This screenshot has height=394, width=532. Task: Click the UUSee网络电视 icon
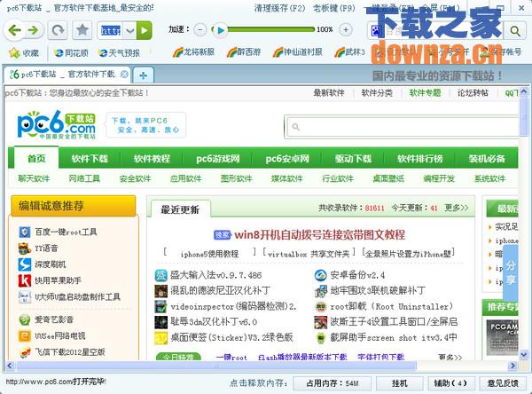click(x=25, y=336)
